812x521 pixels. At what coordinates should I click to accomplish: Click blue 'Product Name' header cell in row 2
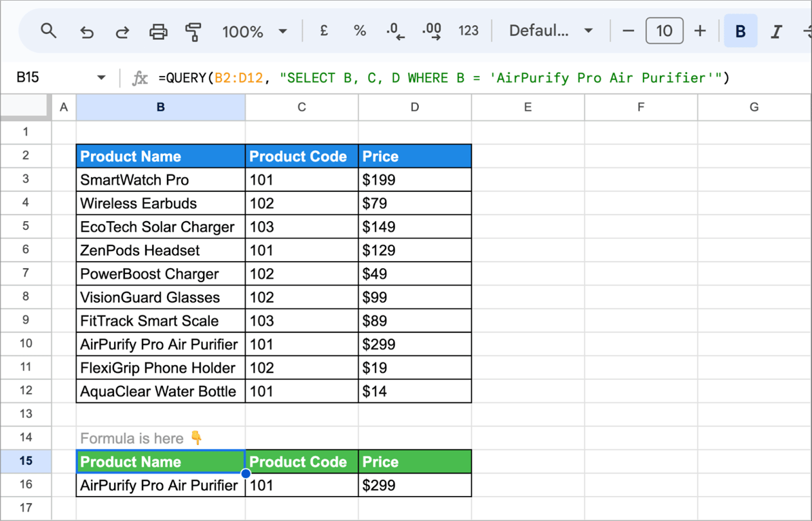pyautogui.click(x=160, y=156)
